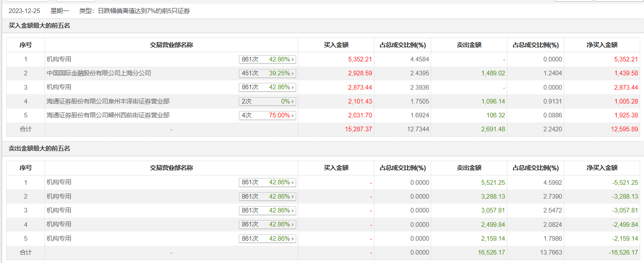Click the 卖出金额最大的前五名 section heading
The width and height of the screenshot is (644, 263).
pos(39,149)
